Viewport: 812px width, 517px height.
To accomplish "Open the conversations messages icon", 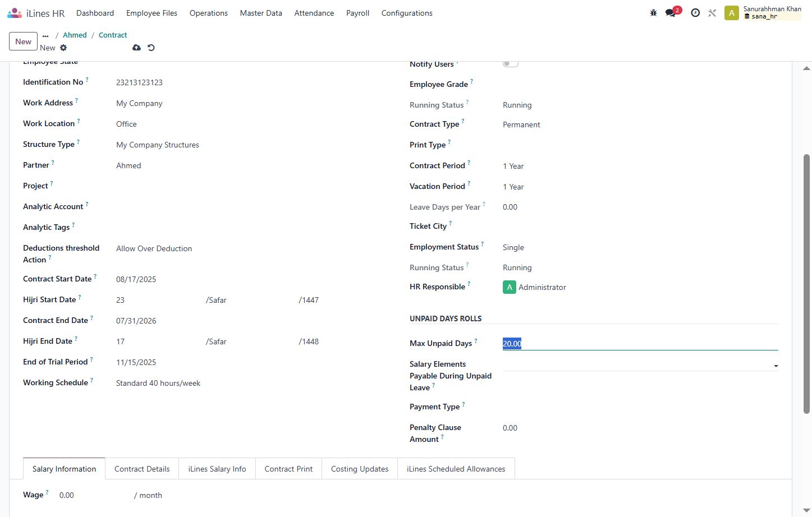I will coord(671,13).
